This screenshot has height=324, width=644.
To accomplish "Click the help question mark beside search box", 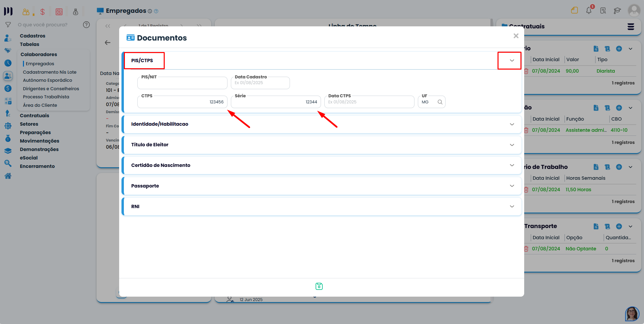I will (x=86, y=25).
